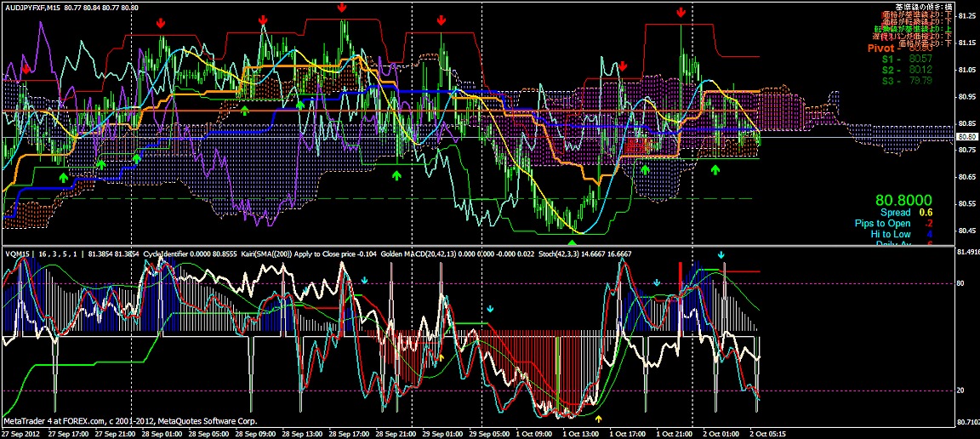980x439 pixels.
Task: Click the green up arrow at the lowest price trough
Action: coord(572,242)
